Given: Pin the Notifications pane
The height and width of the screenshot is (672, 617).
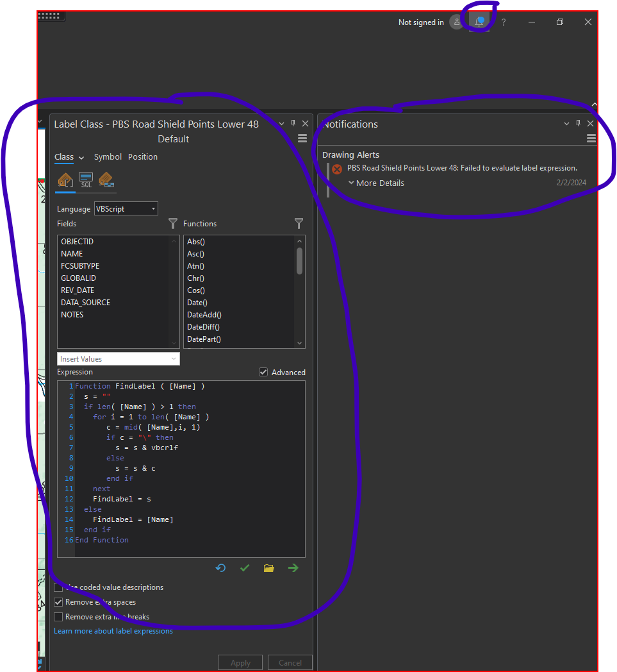Looking at the screenshot, I should (578, 123).
